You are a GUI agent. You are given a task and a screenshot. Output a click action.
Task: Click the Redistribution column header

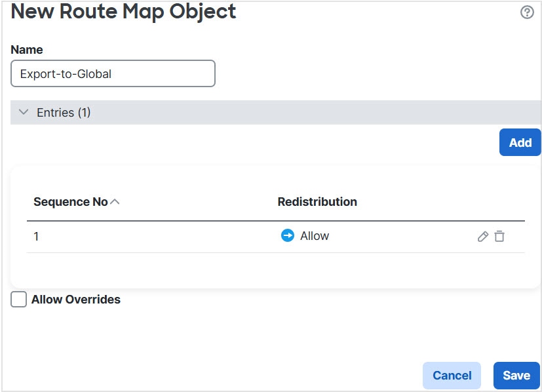tap(317, 202)
